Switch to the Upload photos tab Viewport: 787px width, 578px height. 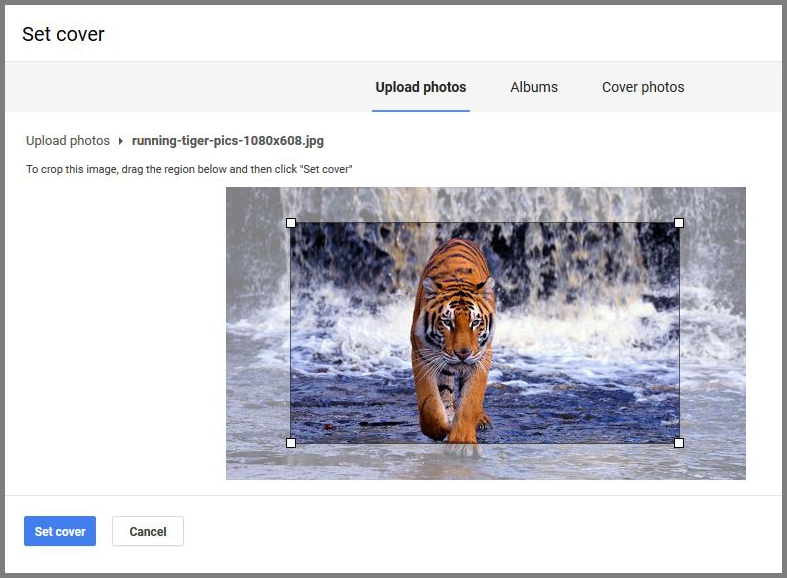(x=421, y=87)
